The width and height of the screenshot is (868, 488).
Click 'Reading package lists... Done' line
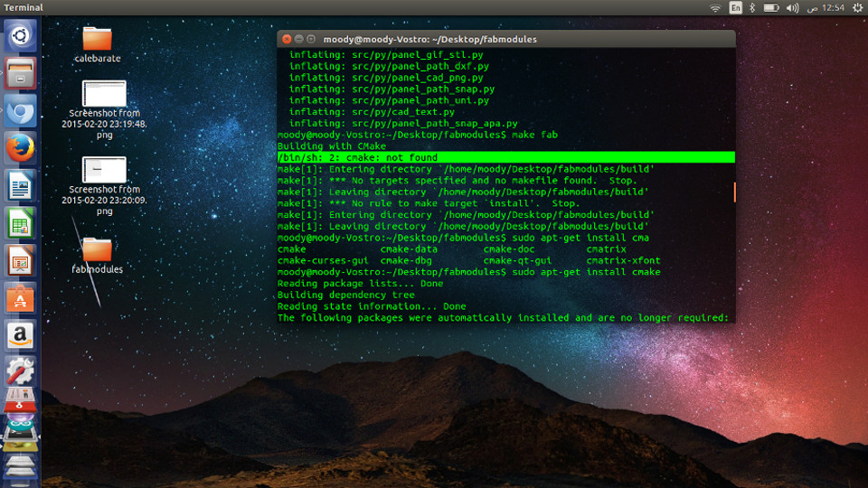click(361, 283)
